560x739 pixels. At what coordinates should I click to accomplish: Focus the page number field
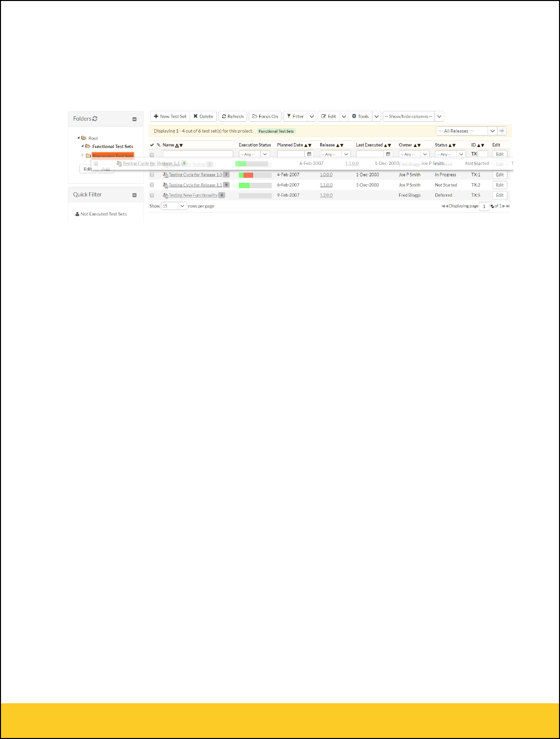click(484, 206)
